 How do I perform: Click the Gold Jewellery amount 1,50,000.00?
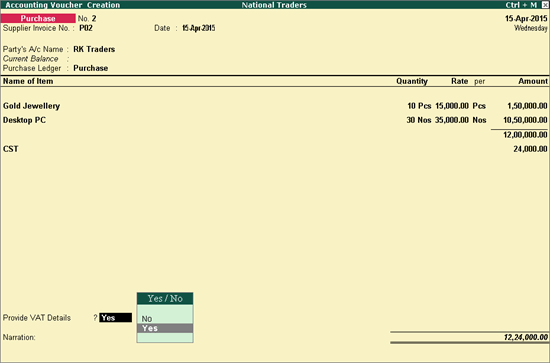[527, 106]
